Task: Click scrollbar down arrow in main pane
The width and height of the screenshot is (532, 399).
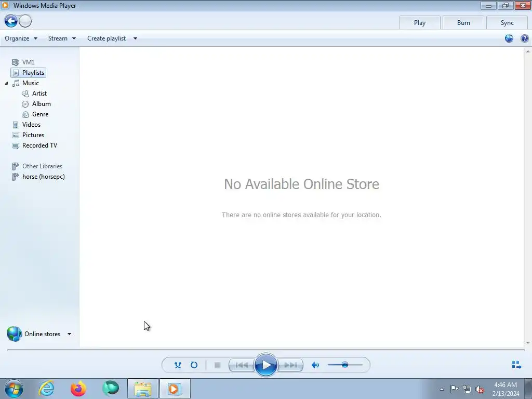Action: [x=528, y=343]
